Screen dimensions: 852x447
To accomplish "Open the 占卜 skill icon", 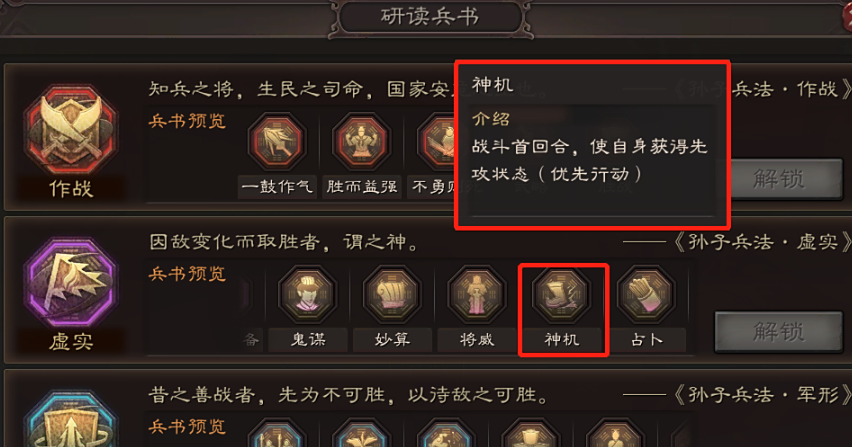I will pos(646,294).
